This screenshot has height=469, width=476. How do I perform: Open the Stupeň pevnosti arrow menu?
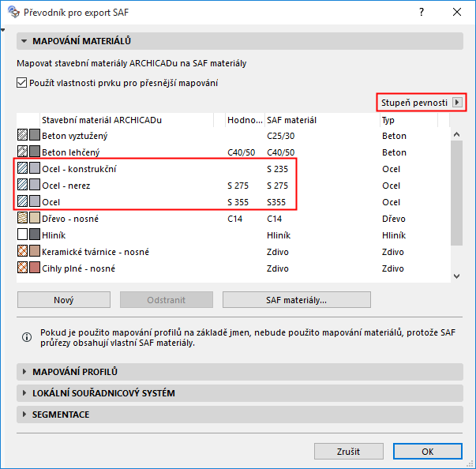pyautogui.click(x=457, y=103)
